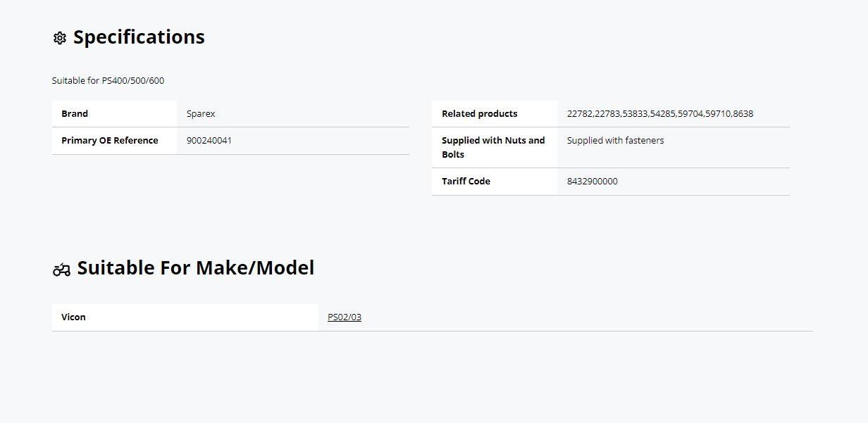
Task: Click the gear icon beside Specifications
Action: (x=60, y=38)
